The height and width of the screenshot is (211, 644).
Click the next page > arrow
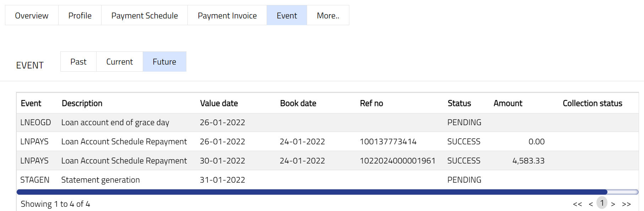613,204
